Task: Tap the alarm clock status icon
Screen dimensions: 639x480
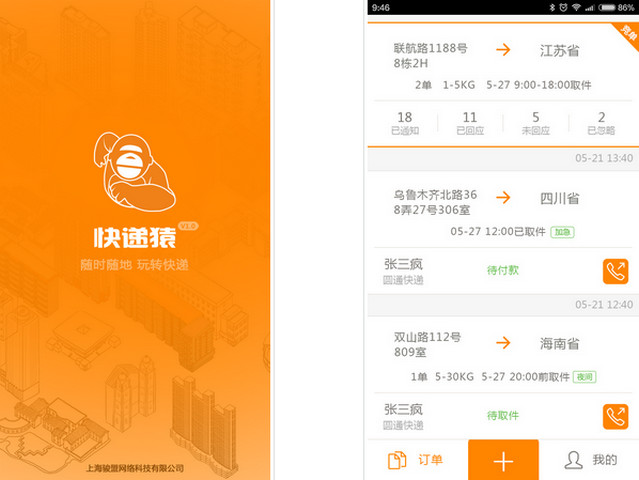Action: click(563, 7)
